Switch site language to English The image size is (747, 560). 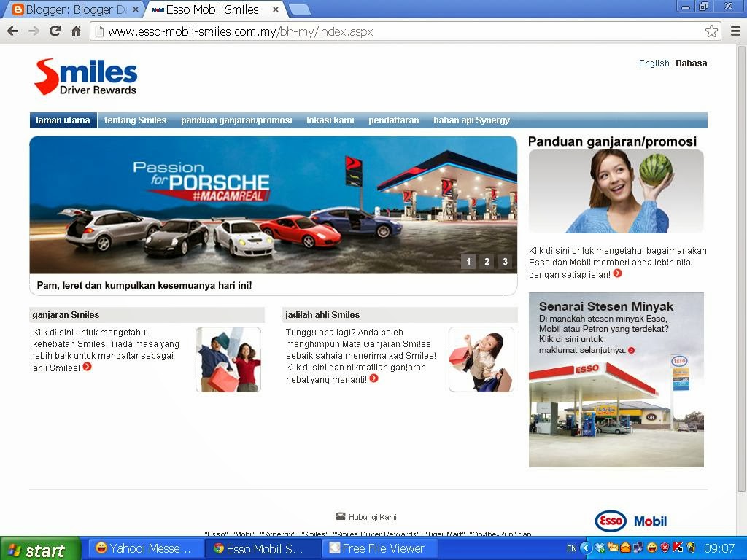coord(654,63)
